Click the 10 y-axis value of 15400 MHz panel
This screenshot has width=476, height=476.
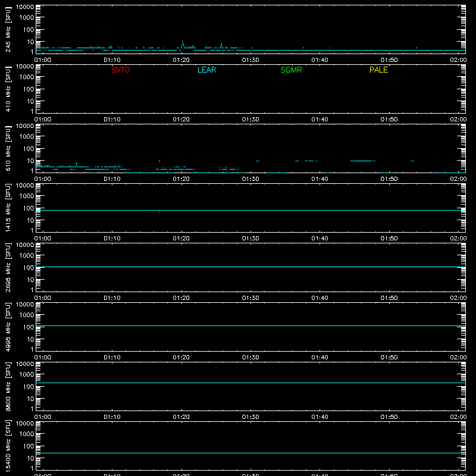tap(30, 458)
